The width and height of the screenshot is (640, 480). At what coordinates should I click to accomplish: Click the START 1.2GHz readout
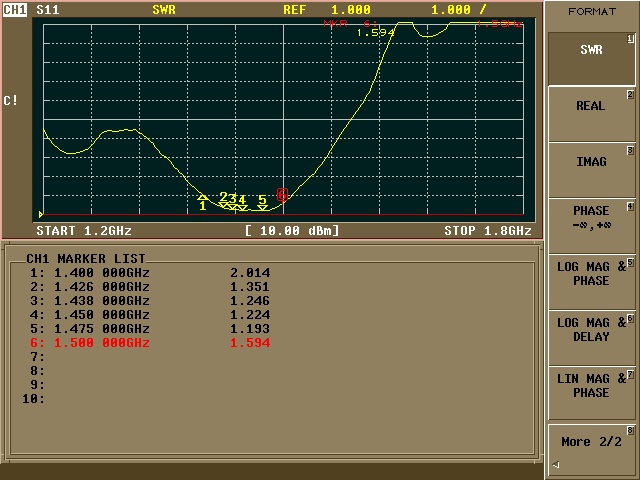tap(84, 231)
